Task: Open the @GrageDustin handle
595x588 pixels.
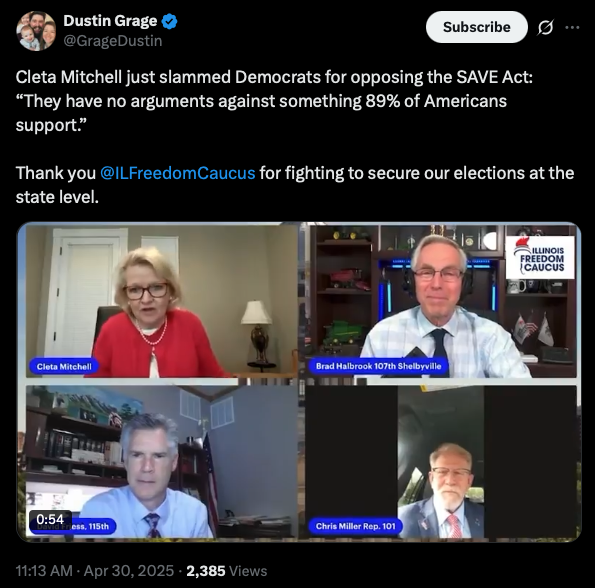Action: tap(113, 41)
